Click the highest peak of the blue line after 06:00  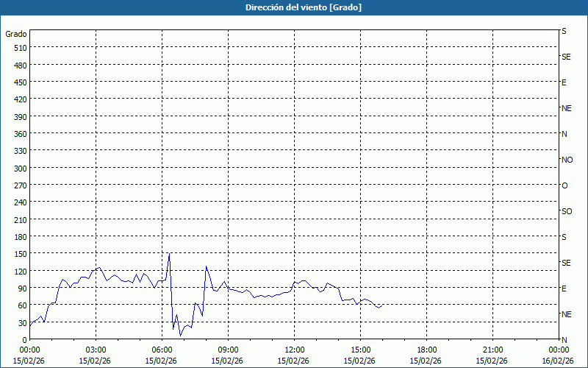pyautogui.click(x=170, y=253)
